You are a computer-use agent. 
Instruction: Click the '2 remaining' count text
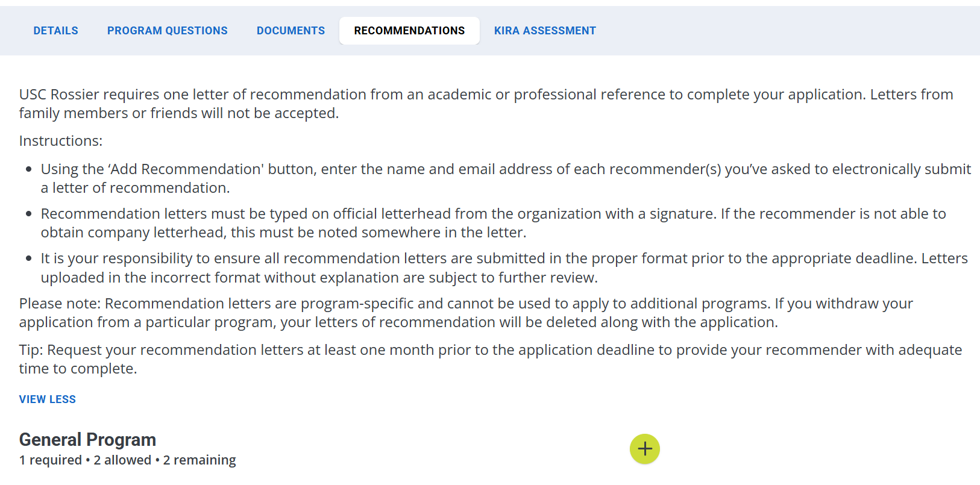click(199, 460)
